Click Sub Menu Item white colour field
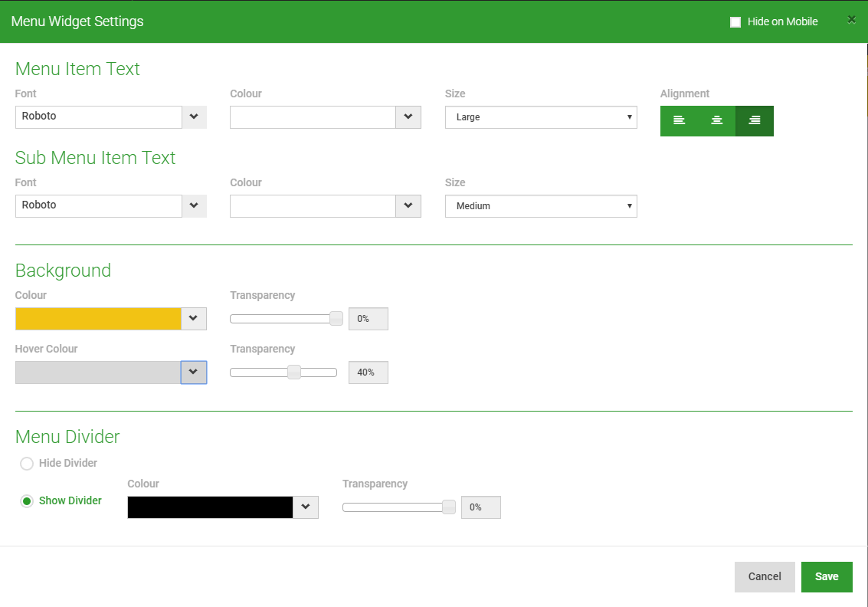The image size is (868, 607). tap(313, 205)
